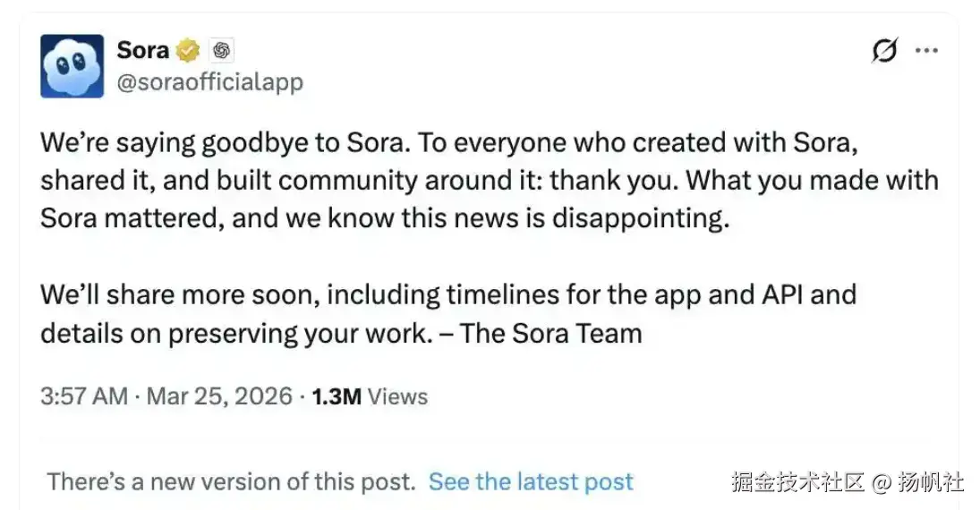This screenshot has width=980, height=510.
Task: Click the OpenAI affiliation badge icon
Action: 221,51
